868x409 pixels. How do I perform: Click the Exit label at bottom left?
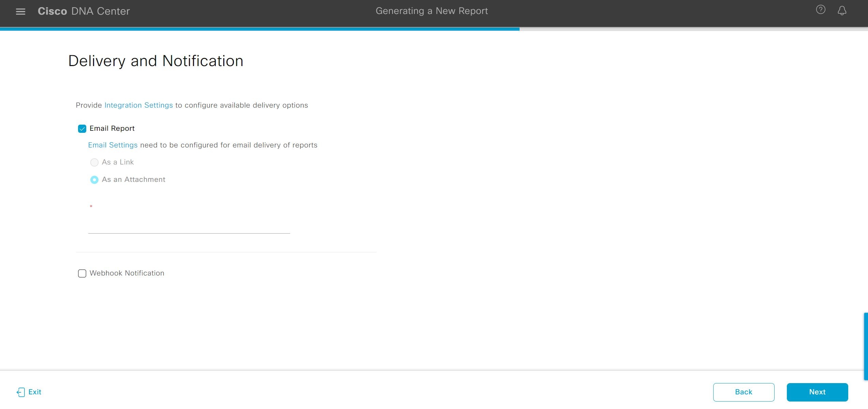pyautogui.click(x=34, y=392)
